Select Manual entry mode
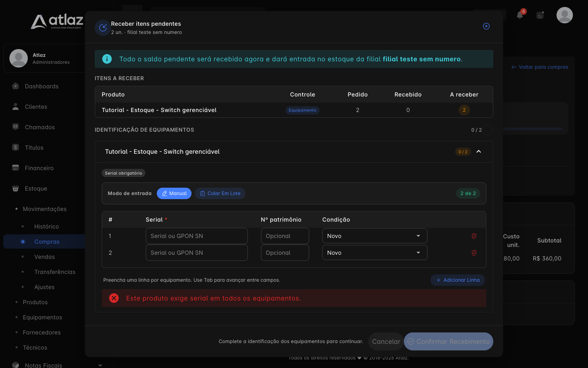This screenshot has width=588, height=368. [x=174, y=193]
